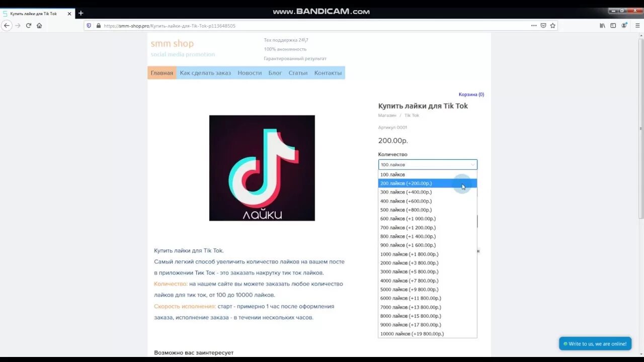This screenshot has height=362, width=644.
Task: Click the padlock site security icon
Action: coord(98,26)
